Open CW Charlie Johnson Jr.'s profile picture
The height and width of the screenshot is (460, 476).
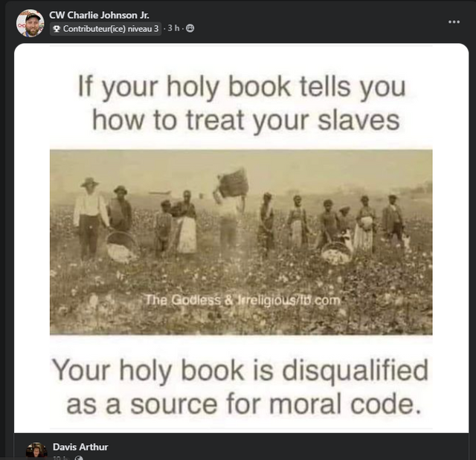[x=30, y=23]
